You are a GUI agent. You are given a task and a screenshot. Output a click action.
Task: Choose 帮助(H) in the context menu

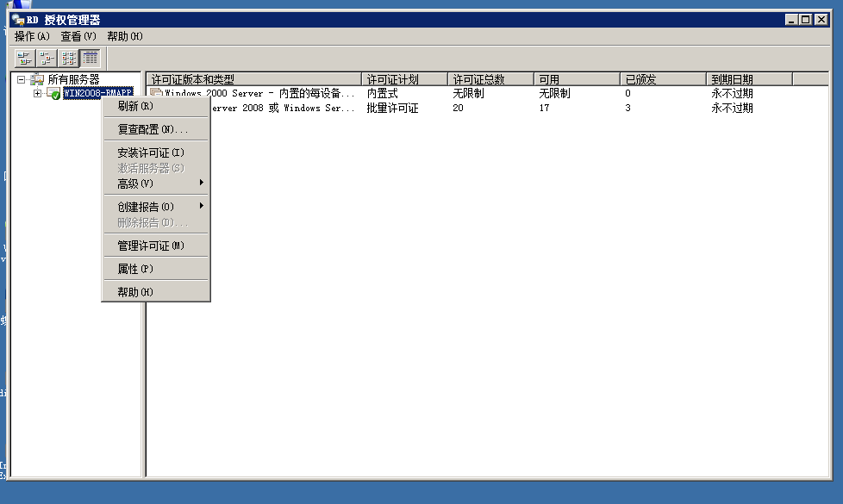[x=156, y=292]
